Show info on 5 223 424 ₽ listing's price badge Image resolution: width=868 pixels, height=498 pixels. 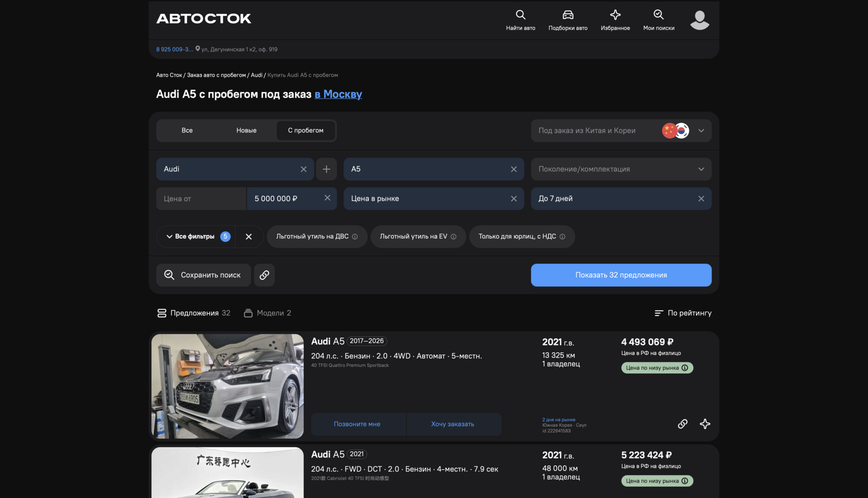[x=685, y=481]
